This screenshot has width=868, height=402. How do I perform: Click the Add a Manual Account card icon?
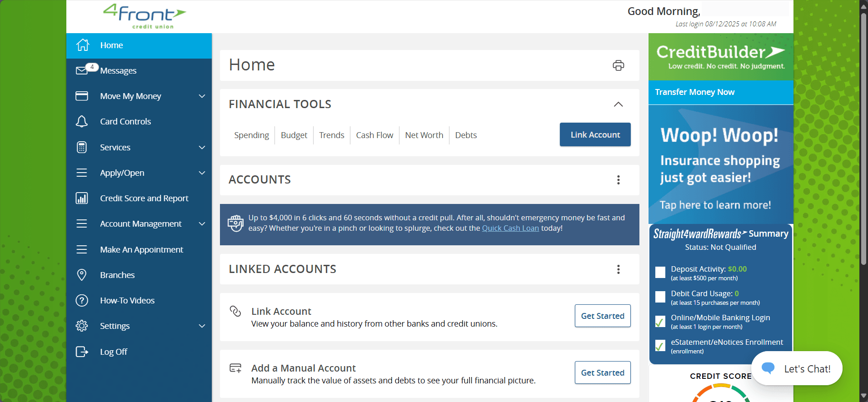235,368
